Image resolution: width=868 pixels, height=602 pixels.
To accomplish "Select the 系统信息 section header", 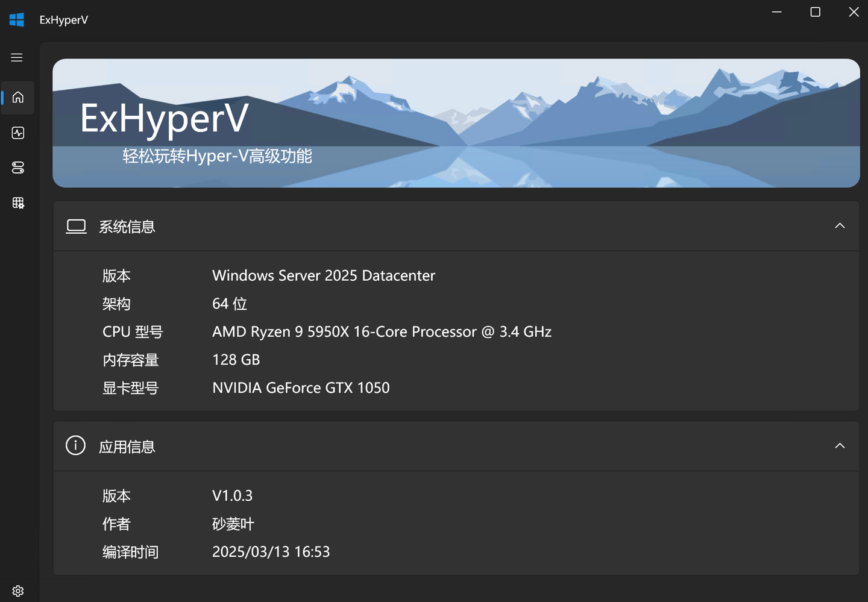I will click(x=127, y=227).
